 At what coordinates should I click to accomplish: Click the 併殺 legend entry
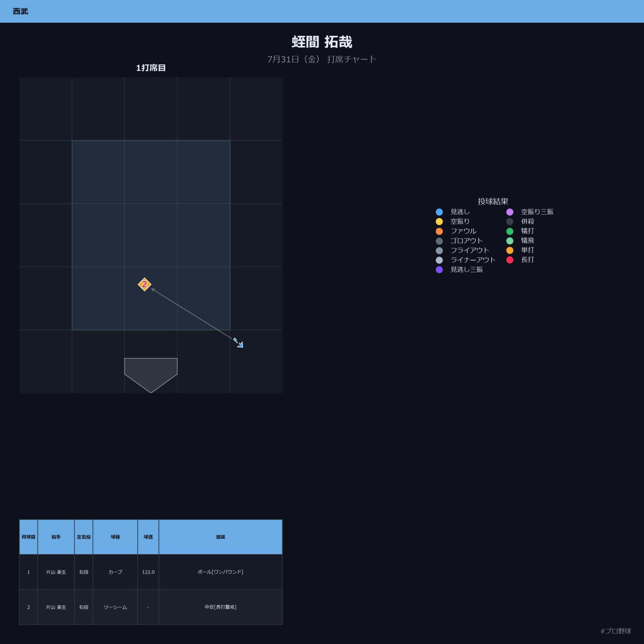point(520,221)
